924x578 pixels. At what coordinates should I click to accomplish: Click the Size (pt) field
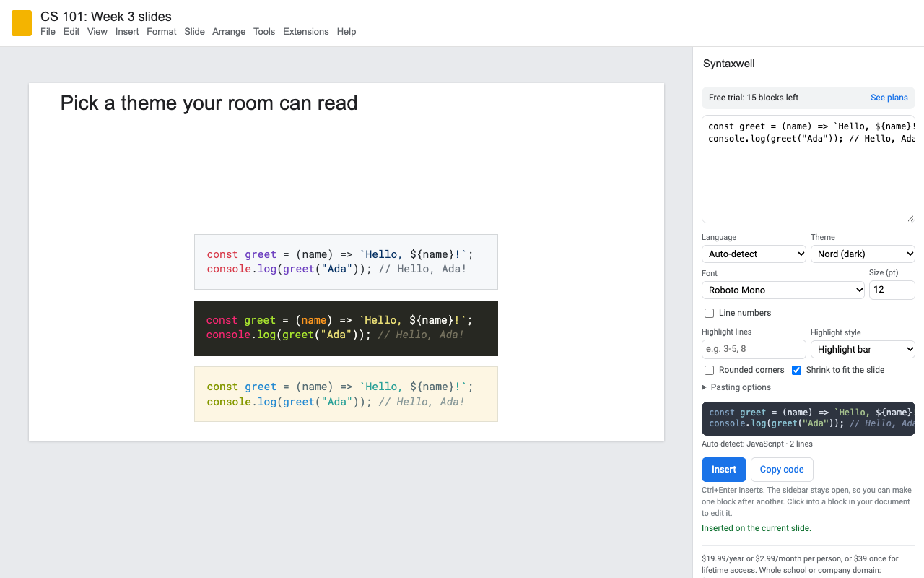click(x=892, y=290)
